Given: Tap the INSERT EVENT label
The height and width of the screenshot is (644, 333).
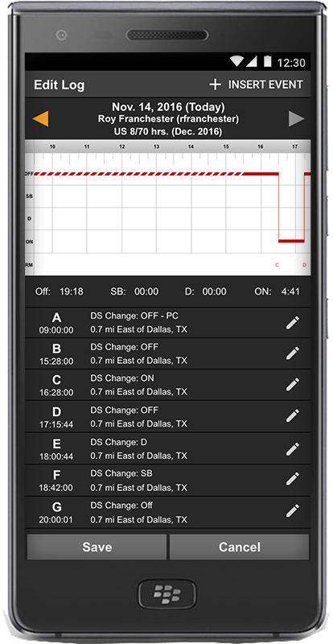Looking at the screenshot, I should point(265,85).
